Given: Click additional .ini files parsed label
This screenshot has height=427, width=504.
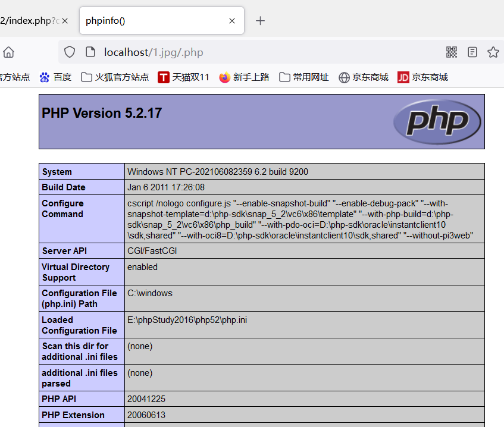Looking at the screenshot, I should [x=80, y=378].
